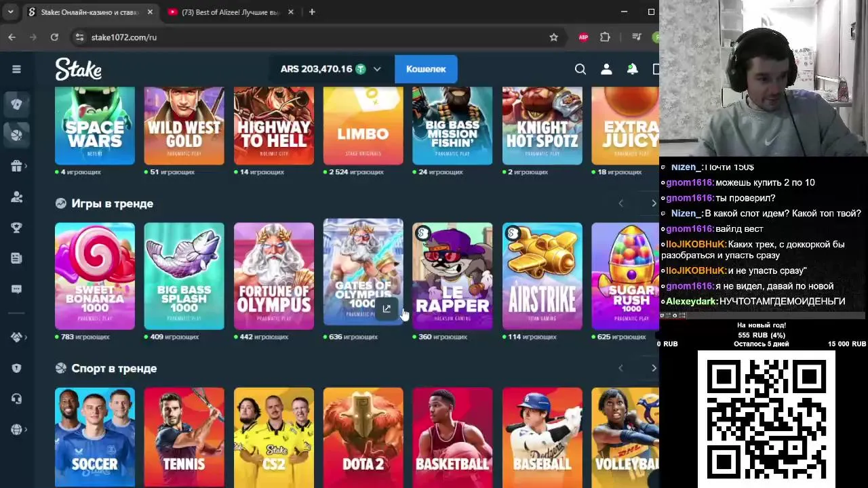This screenshot has width=868, height=488.
Task: Open the Спорт в тренде heading link
Action: (114, 368)
